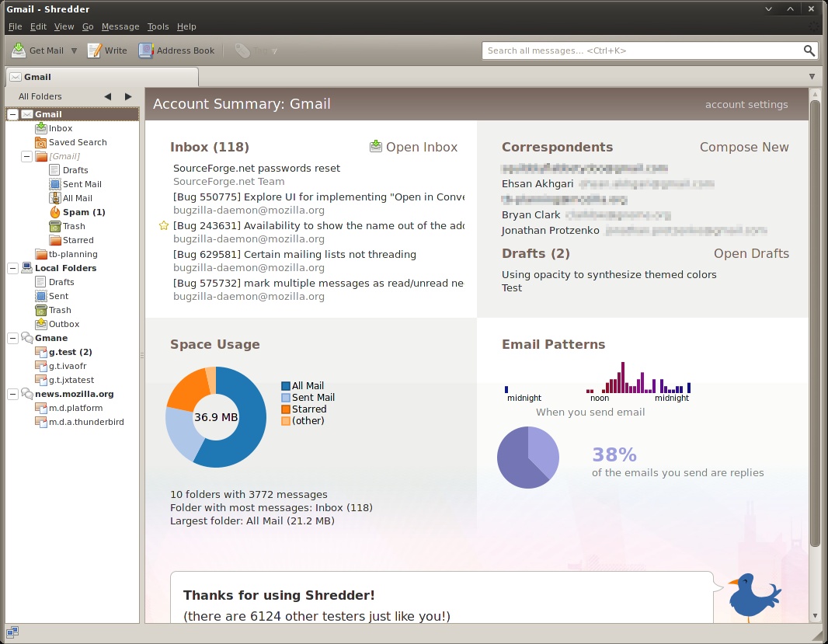828x644 pixels.
Task: Click the Saved Search folder icon
Action: click(40, 142)
